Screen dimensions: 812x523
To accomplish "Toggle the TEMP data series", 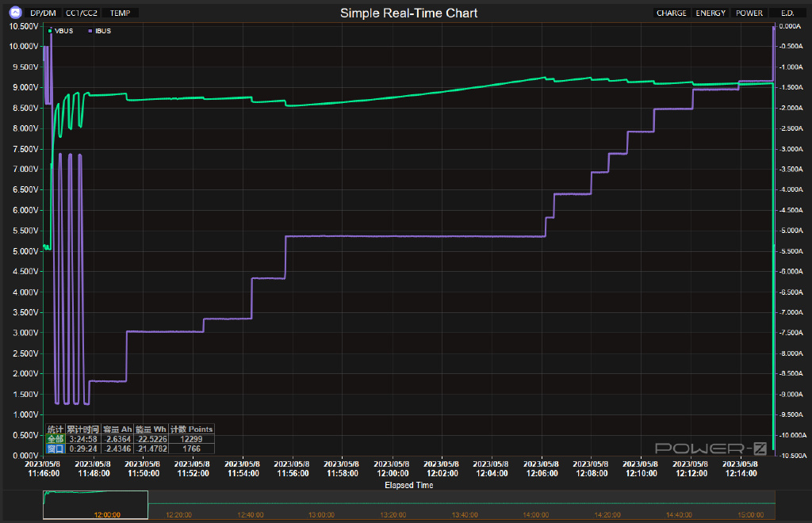I will pyautogui.click(x=121, y=13).
